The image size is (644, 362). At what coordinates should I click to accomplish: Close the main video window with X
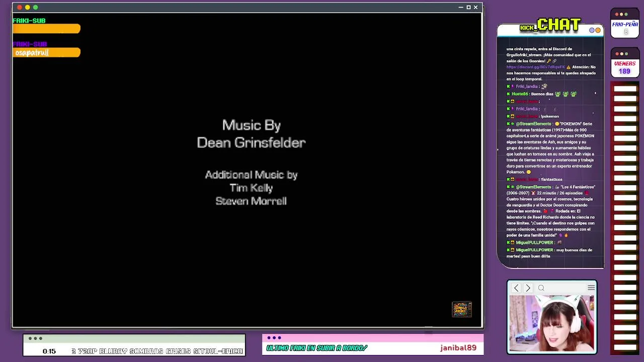pos(475,8)
